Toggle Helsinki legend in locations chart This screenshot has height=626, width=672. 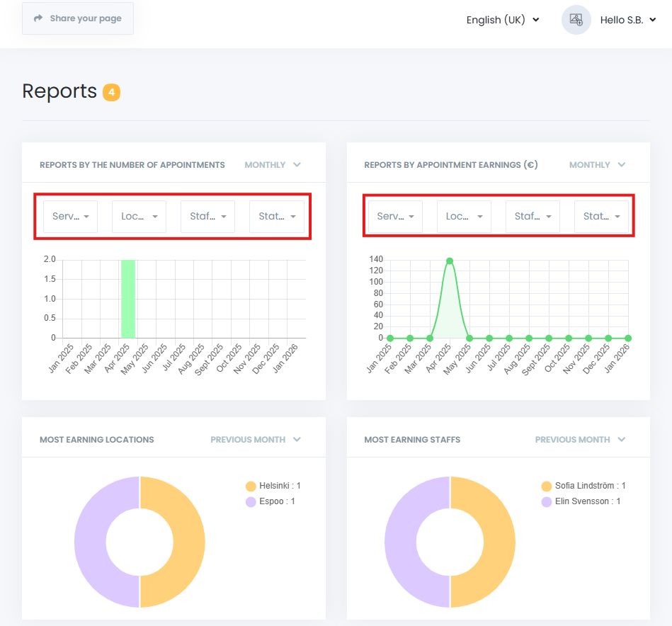[273, 486]
